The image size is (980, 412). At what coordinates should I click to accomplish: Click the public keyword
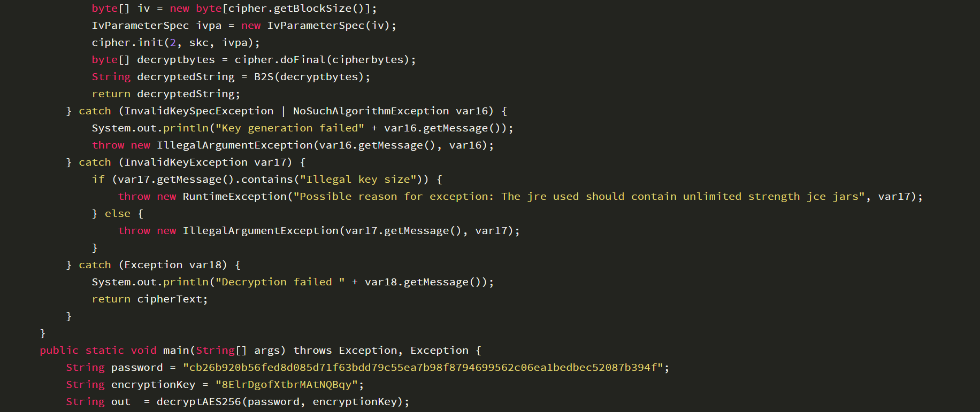pos(59,351)
